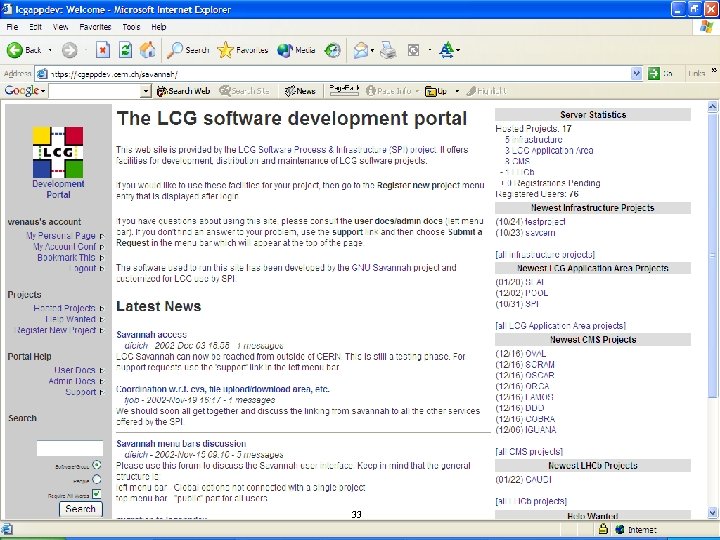This screenshot has height=540, width=720.
Task: Click the sidebar search text field
Action: click(x=70, y=448)
